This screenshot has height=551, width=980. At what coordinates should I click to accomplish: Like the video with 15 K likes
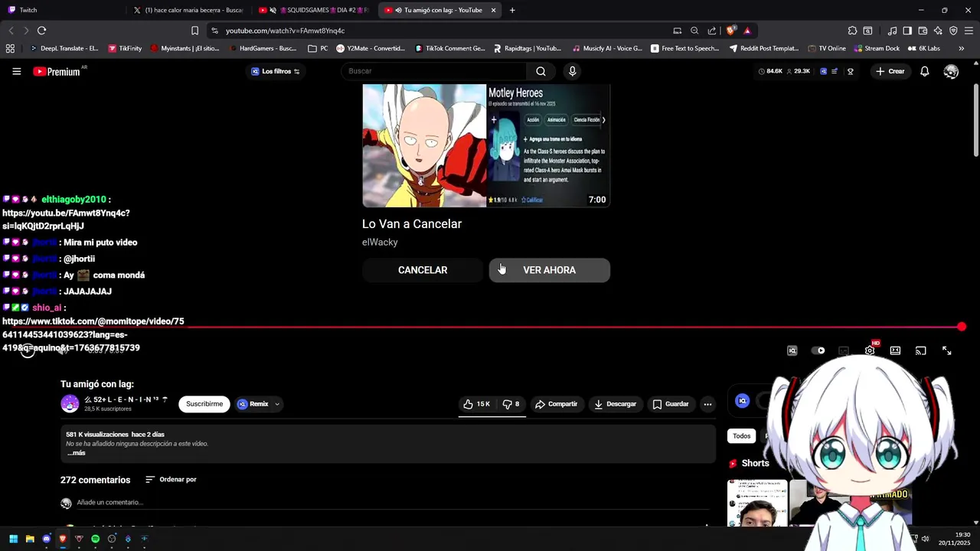coord(476,404)
